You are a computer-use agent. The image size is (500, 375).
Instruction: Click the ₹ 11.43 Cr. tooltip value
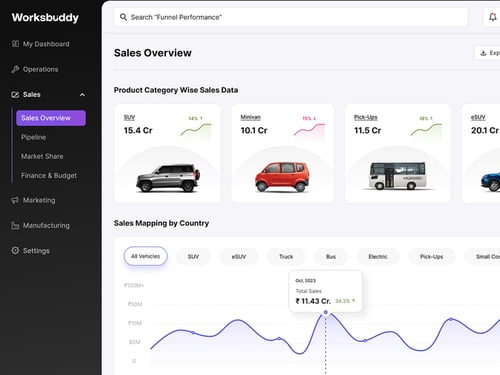pyautogui.click(x=313, y=301)
